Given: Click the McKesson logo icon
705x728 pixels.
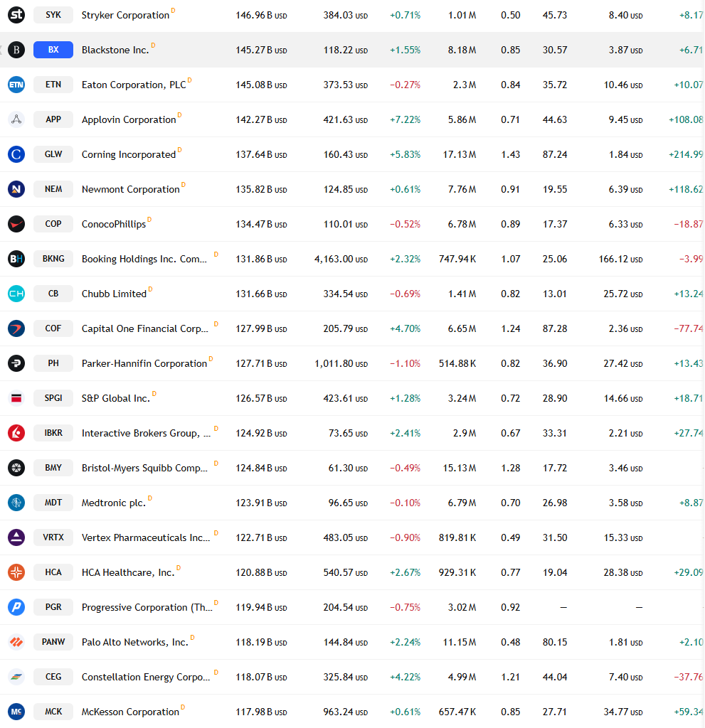Looking at the screenshot, I should 16,711.
